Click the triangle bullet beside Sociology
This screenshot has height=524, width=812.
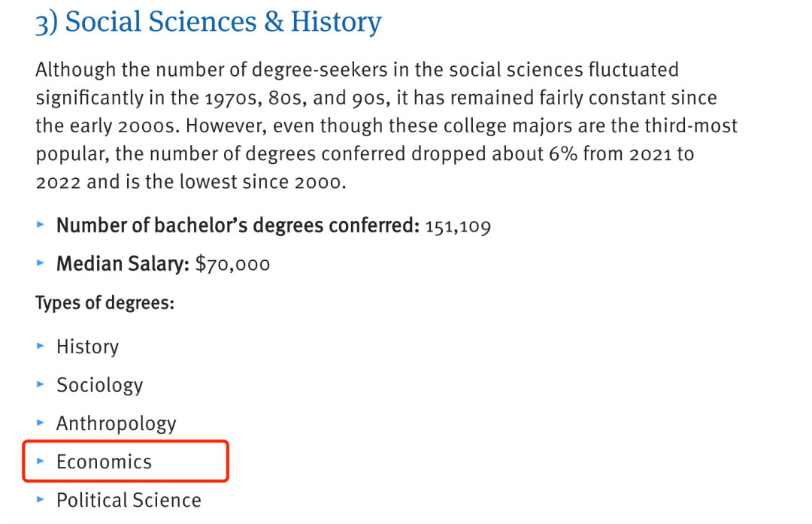tap(41, 385)
